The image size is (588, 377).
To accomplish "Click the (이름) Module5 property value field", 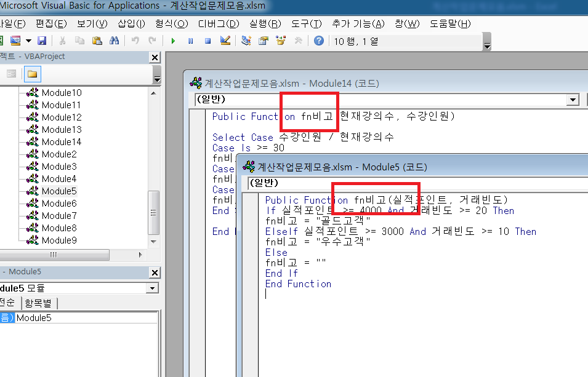I will tap(86, 317).
